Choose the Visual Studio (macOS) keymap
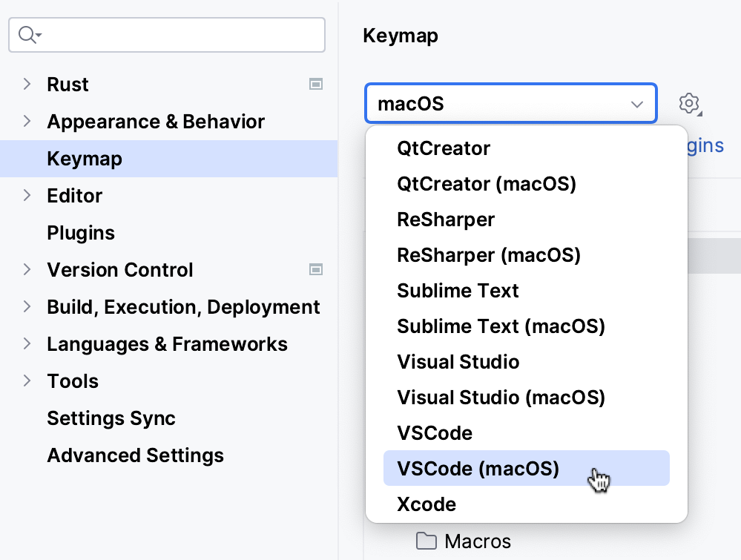Viewport: 741px width, 560px height. 501,397
